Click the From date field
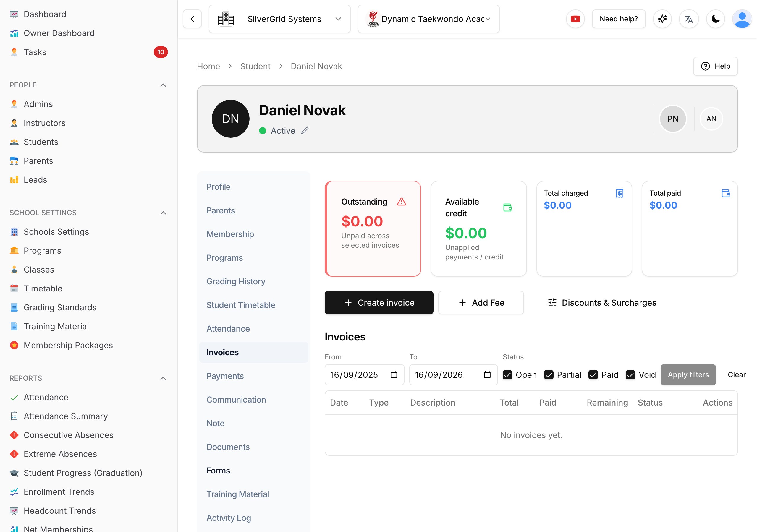The width and height of the screenshot is (757, 532). coord(364,375)
